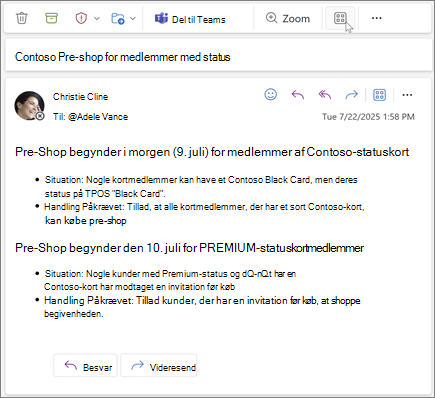Forward using the arrow icon in message header
This screenshot has height=398, width=435.
coord(351,95)
